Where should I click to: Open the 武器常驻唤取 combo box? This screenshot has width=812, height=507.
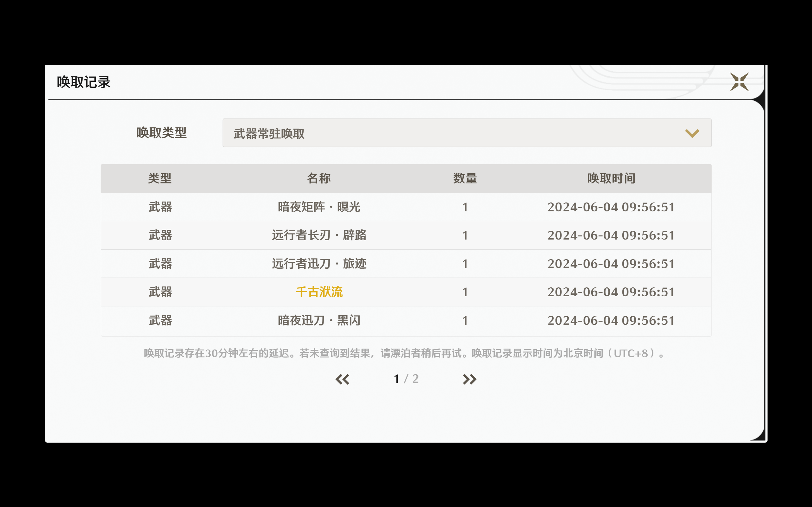466,133
